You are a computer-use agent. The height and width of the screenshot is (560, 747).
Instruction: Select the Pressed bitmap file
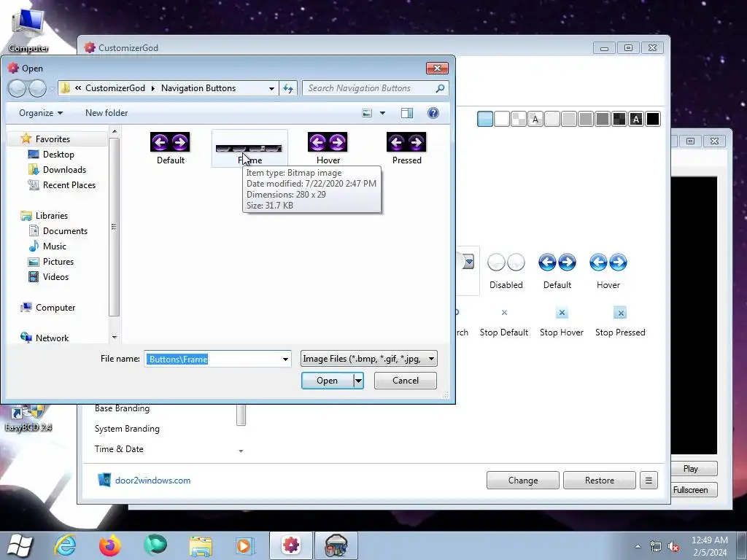pos(406,148)
